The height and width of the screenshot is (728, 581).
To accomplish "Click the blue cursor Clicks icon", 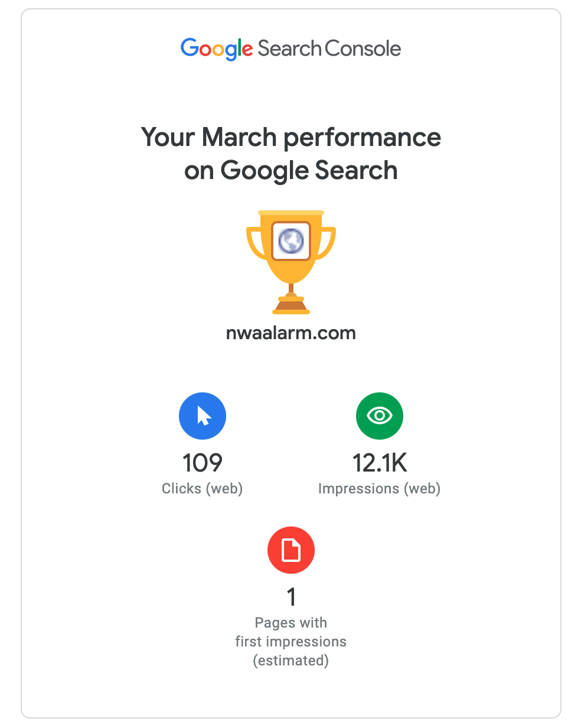I will 203,416.
